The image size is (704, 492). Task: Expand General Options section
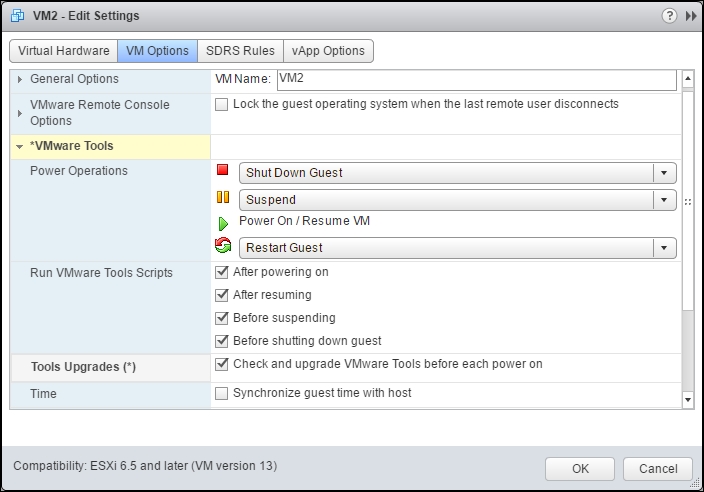19,79
